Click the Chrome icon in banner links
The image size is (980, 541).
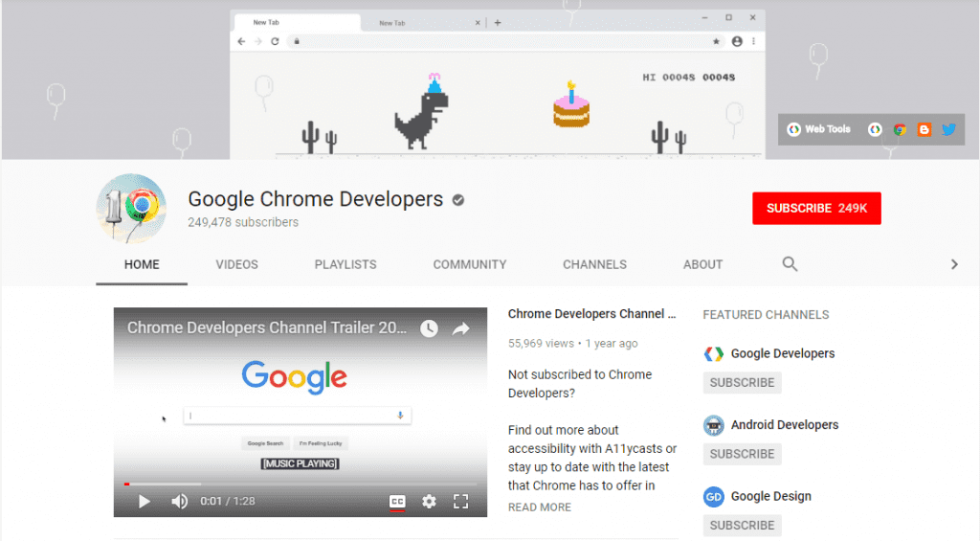pos(900,129)
